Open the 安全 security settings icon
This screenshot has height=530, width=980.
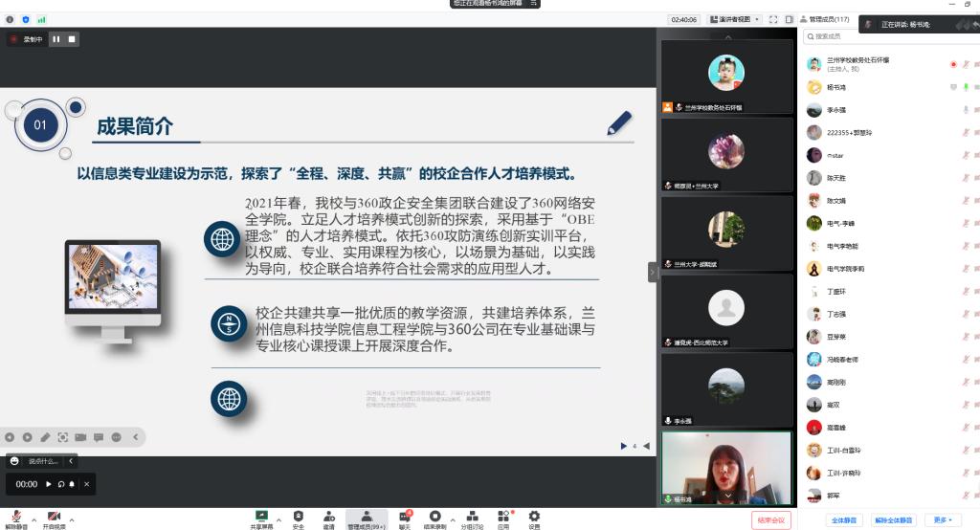pyautogui.click(x=298, y=516)
